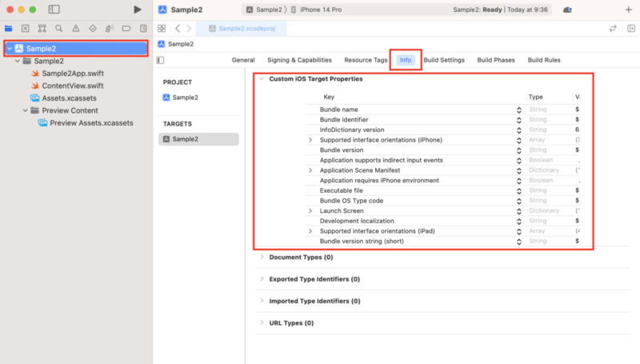
Task: Switch to the Build Settings tab
Action: pyautogui.click(x=444, y=60)
